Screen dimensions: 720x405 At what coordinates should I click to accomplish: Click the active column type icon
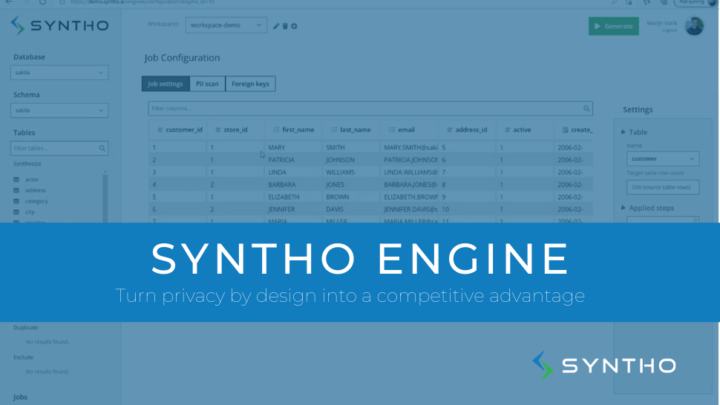[507, 130]
